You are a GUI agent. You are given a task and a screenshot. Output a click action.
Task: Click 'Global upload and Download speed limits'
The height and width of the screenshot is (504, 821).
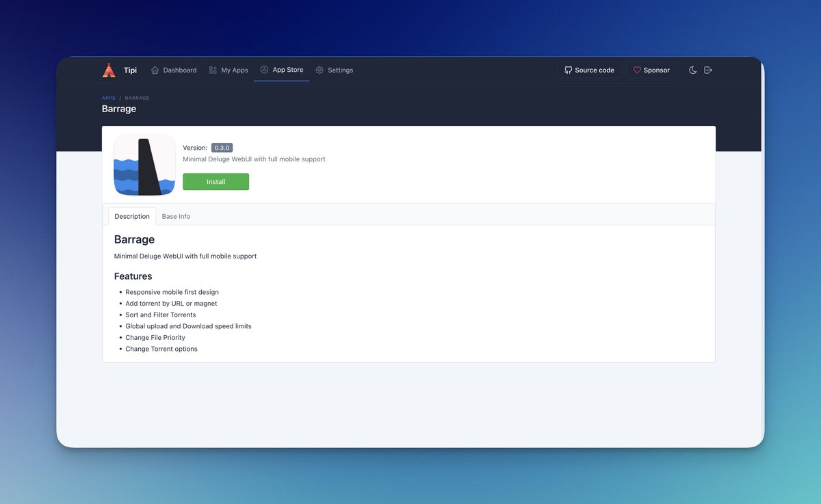(x=188, y=326)
